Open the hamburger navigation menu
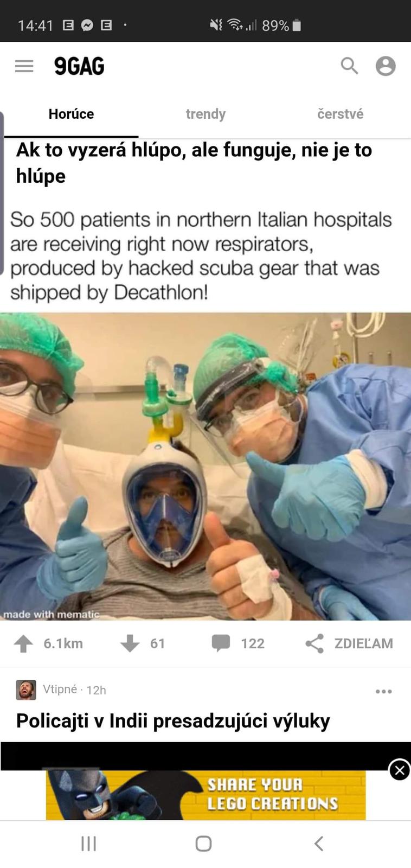Screen dimensions: 411x868 24,66
